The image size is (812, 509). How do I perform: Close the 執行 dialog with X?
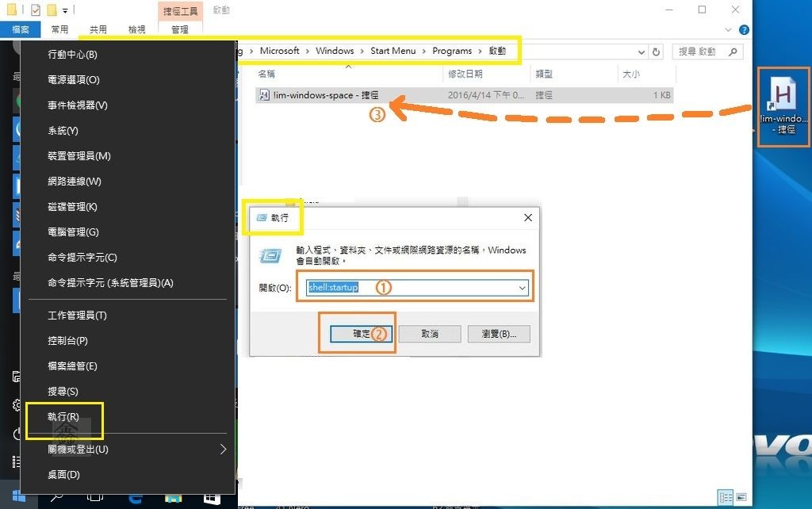pos(527,217)
